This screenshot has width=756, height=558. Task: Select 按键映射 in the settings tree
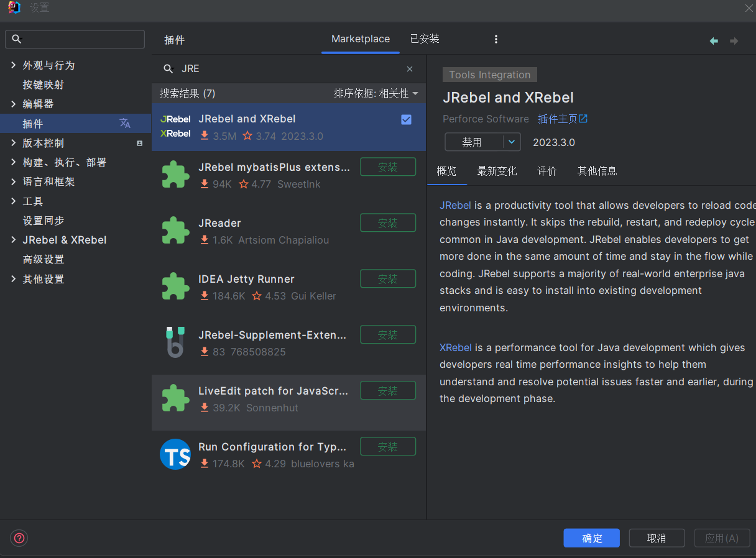[x=44, y=85]
